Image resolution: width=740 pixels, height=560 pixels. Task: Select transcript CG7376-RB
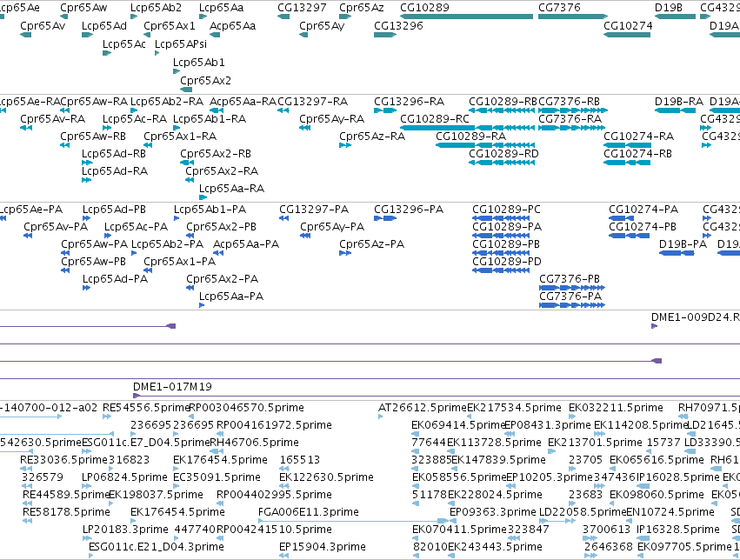570,102
